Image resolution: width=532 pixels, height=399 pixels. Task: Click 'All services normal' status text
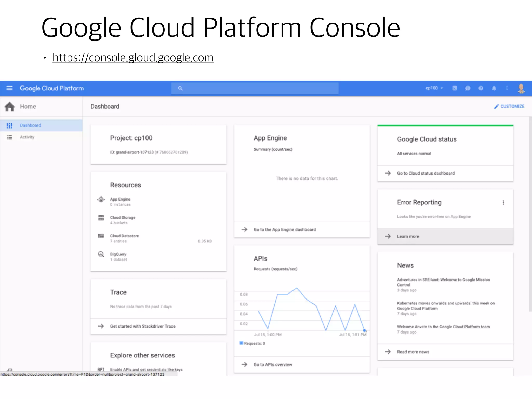click(414, 154)
